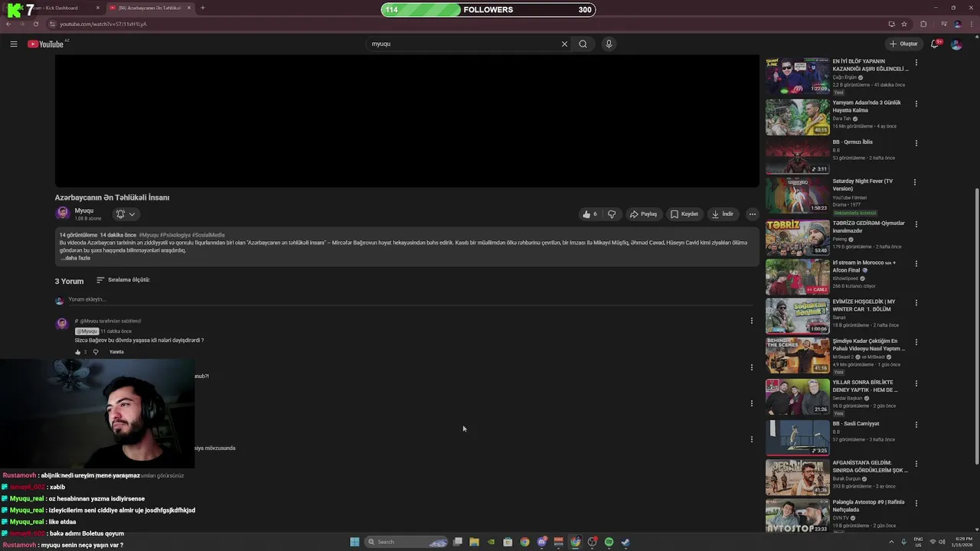Open more actions menu beside İndir
Viewport: 980px width, 551px height.
(753, 214)
